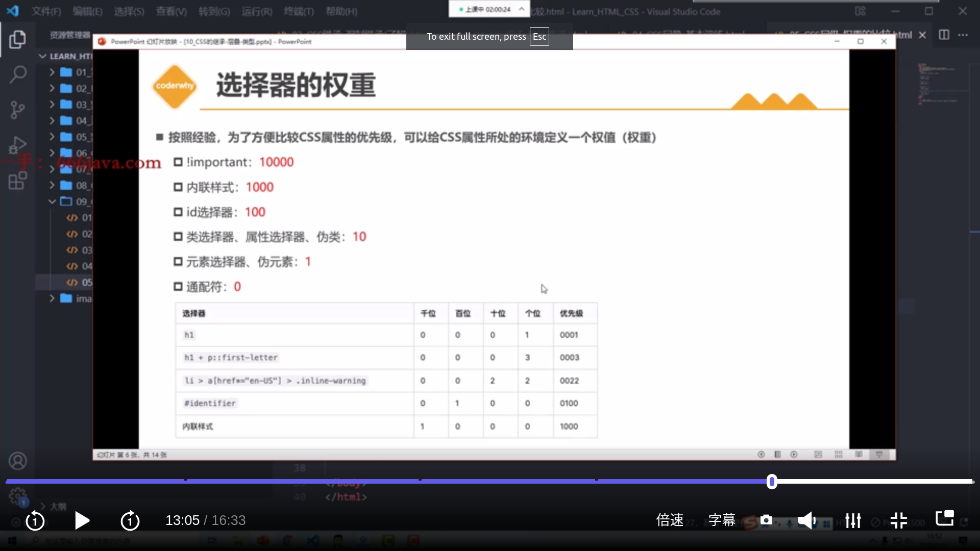Take a video screenshot with camera icon
The width and height of the screenshot is (980, 551).
(x=766, y=520)
